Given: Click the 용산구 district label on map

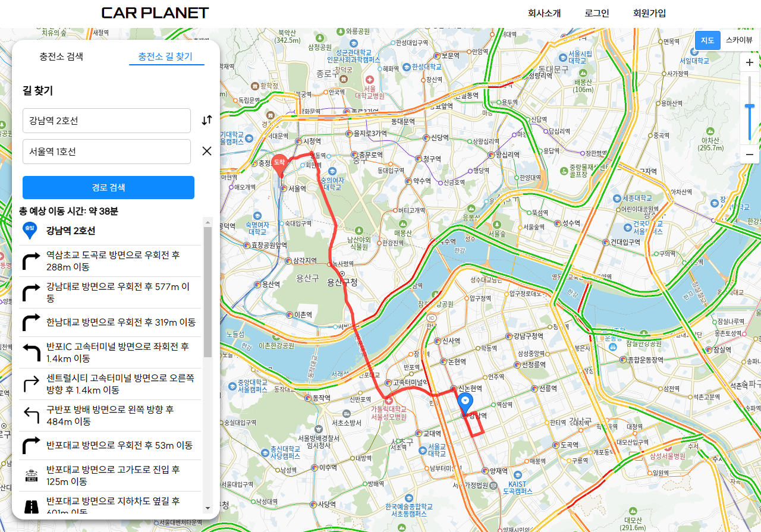Looking at the screenshot, I should [x=307, y=278].
